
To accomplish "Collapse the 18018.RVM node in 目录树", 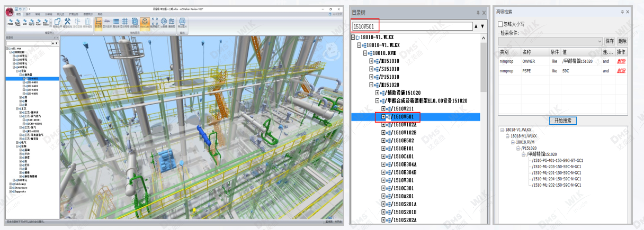I will (x=365, y=53).
